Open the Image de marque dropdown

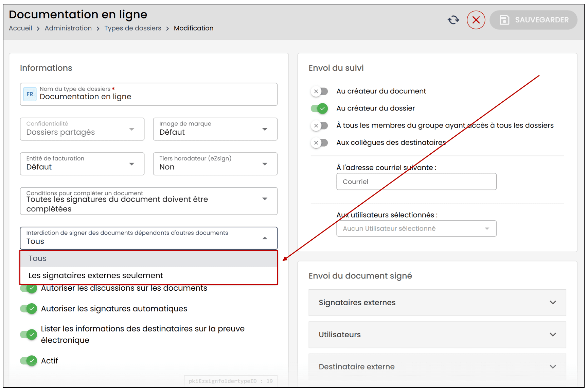pyautogui.click(x=215, y=129)
